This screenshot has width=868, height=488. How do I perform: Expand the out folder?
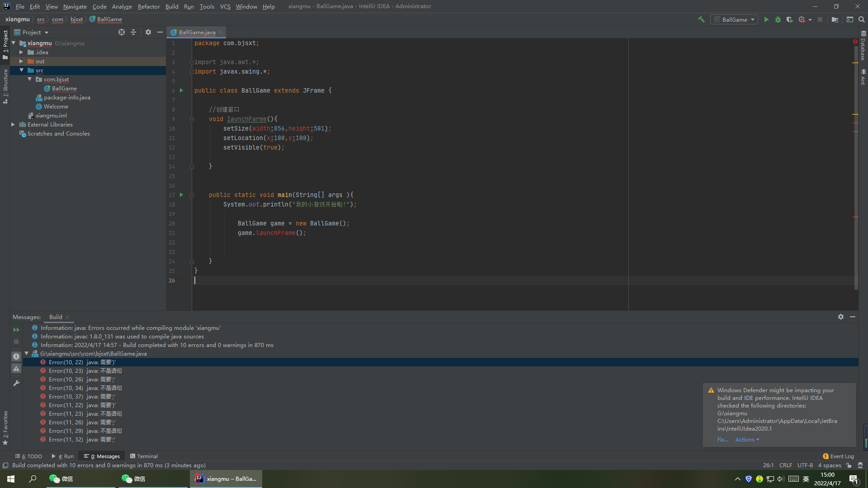coord(21,61)
